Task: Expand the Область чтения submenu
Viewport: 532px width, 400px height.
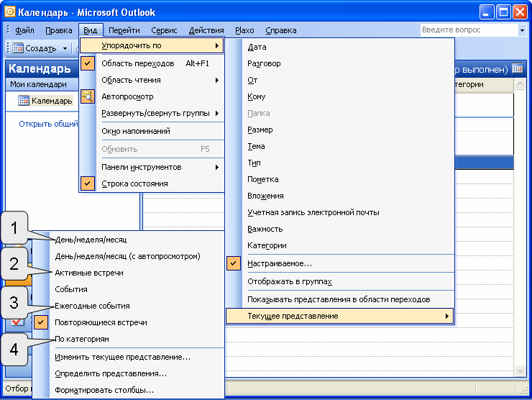Action: (152, 80)
